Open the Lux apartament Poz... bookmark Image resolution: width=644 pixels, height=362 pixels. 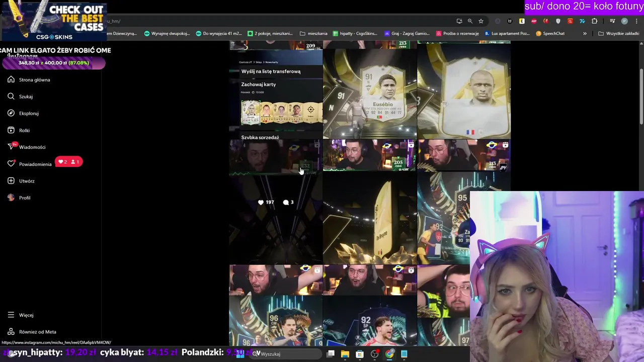point(508,34)
